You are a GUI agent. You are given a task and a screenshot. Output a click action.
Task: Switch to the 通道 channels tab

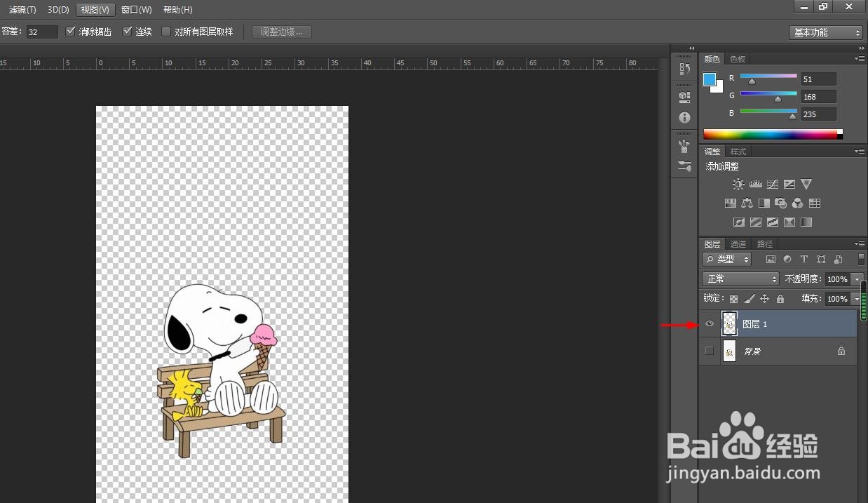tap(738, 244)
